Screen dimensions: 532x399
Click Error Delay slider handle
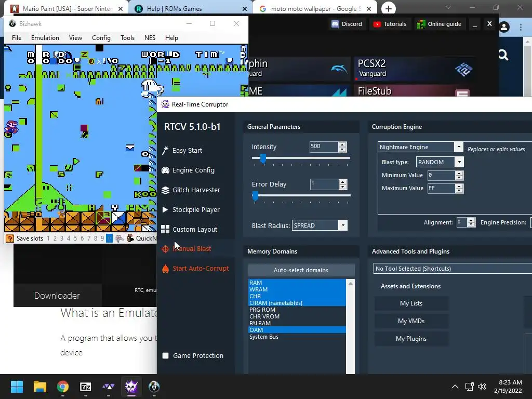[255, 196]
